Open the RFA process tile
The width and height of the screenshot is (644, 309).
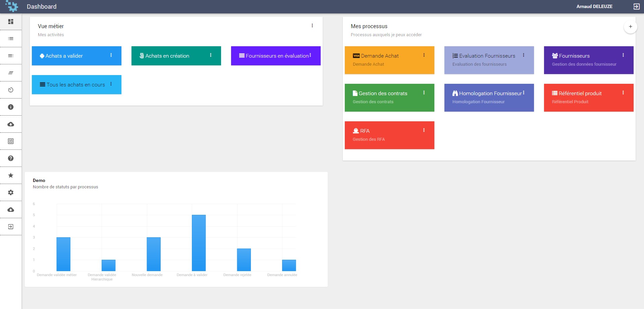pos(389,135)
